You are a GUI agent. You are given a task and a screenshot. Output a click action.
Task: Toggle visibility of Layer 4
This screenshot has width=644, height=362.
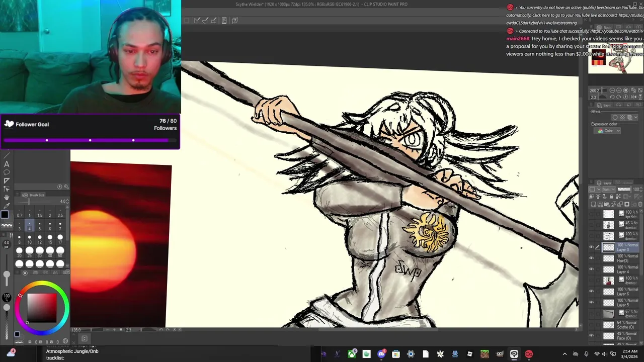592,269
